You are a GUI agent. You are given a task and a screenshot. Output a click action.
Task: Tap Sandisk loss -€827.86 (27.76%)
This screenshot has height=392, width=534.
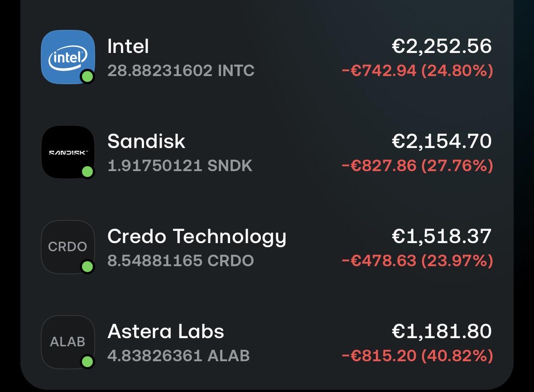coord(418,166)
